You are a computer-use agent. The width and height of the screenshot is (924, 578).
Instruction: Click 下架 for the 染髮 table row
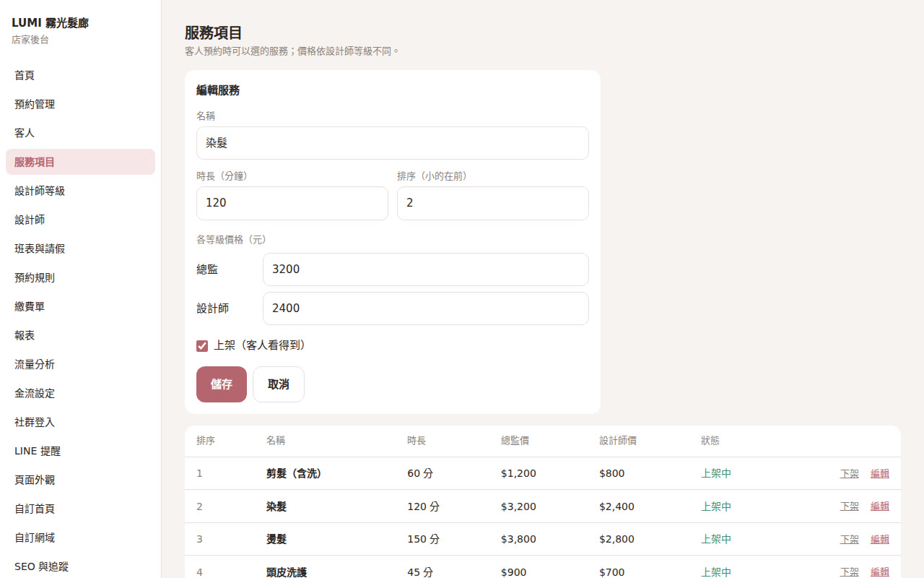[x=850, y=506]
